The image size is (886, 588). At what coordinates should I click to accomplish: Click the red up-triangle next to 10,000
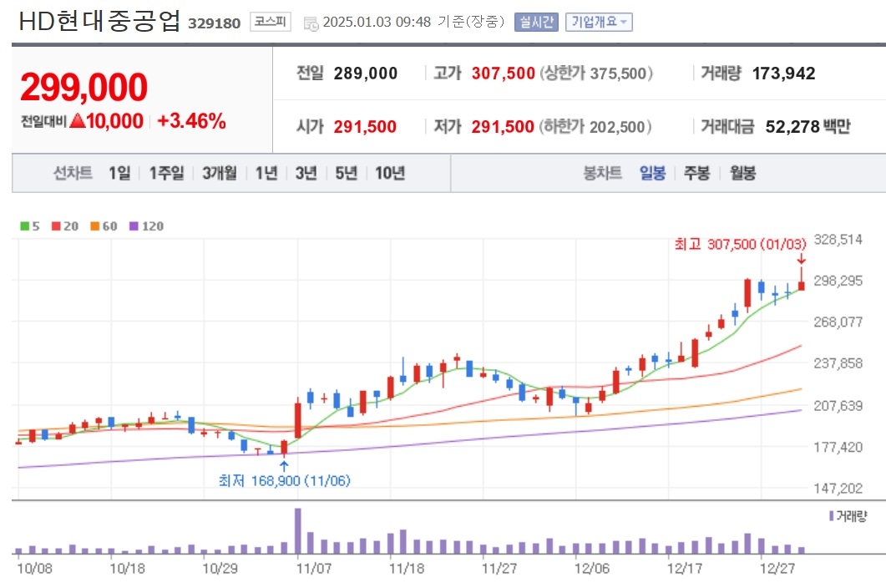78,120
